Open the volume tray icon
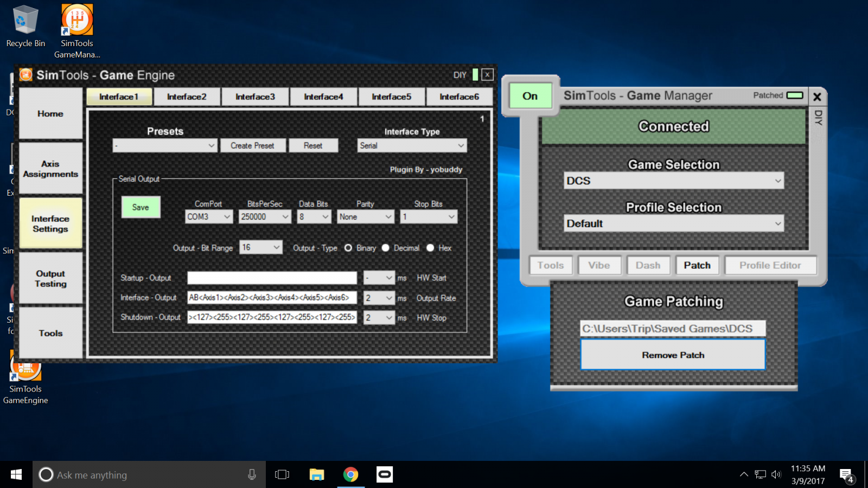This screenshot has width=868, height=488. 776,474
